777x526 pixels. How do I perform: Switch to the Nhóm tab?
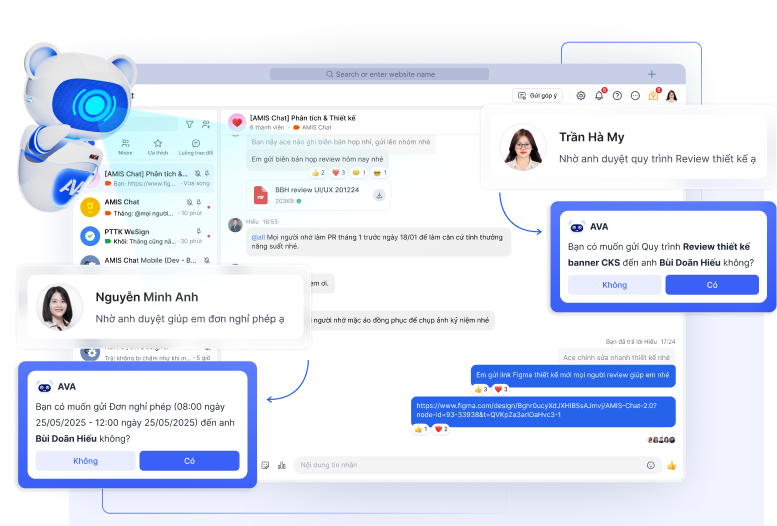[125, 148]
